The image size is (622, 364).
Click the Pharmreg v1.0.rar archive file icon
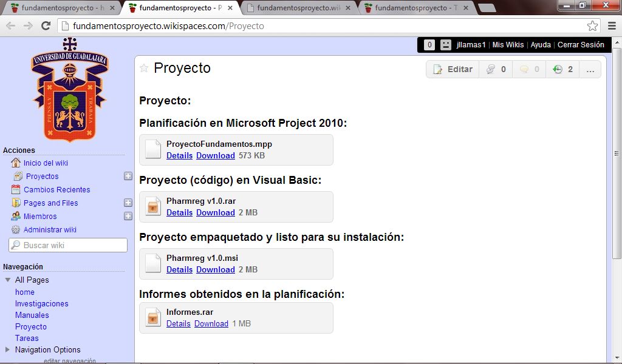tap(152, 206)
